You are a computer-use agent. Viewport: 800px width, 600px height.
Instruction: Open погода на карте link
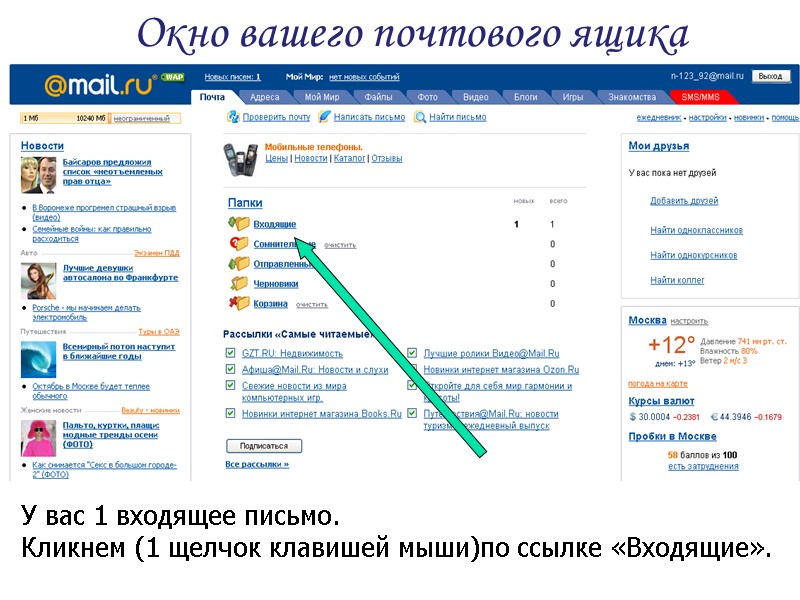[658, 383]
